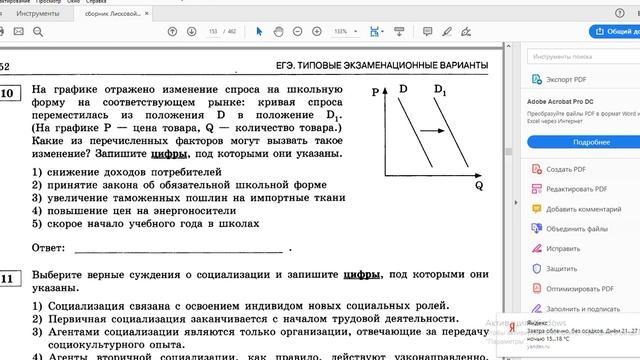Open Создать PDF tool
The image size is (640, 360).
pyautogui.click(x=559, y=169)
